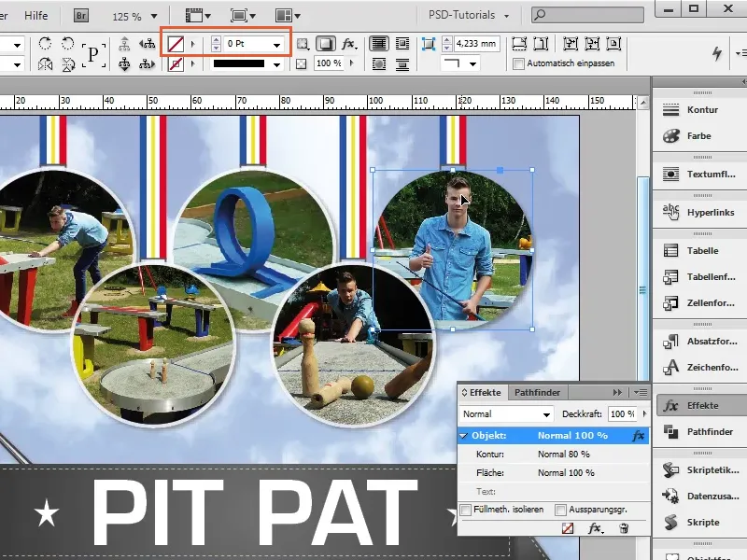The image size is (747, 560).
Task: Switch to the Pathfinder tab
Action: point(537,392)
